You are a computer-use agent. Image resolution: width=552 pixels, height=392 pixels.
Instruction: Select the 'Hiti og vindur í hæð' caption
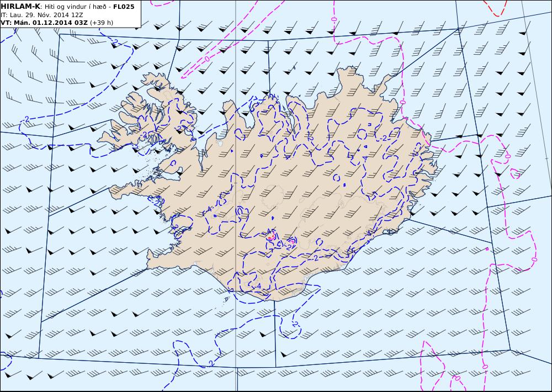[75, 7]
